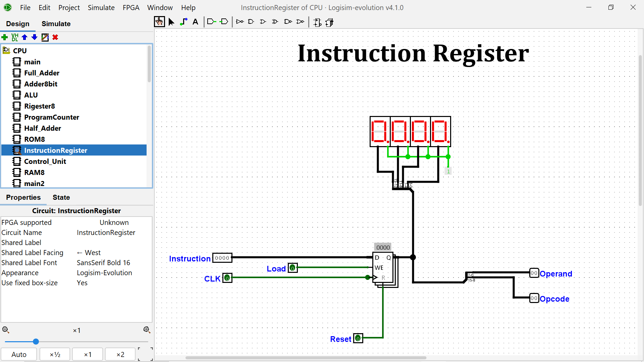Open circuit layout view icon

click(x=317, y=22)
